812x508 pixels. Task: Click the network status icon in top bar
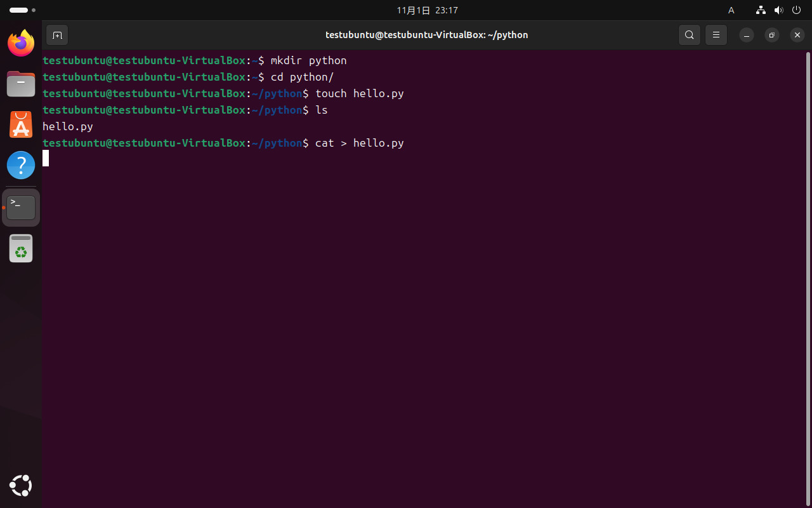point(761,10)
